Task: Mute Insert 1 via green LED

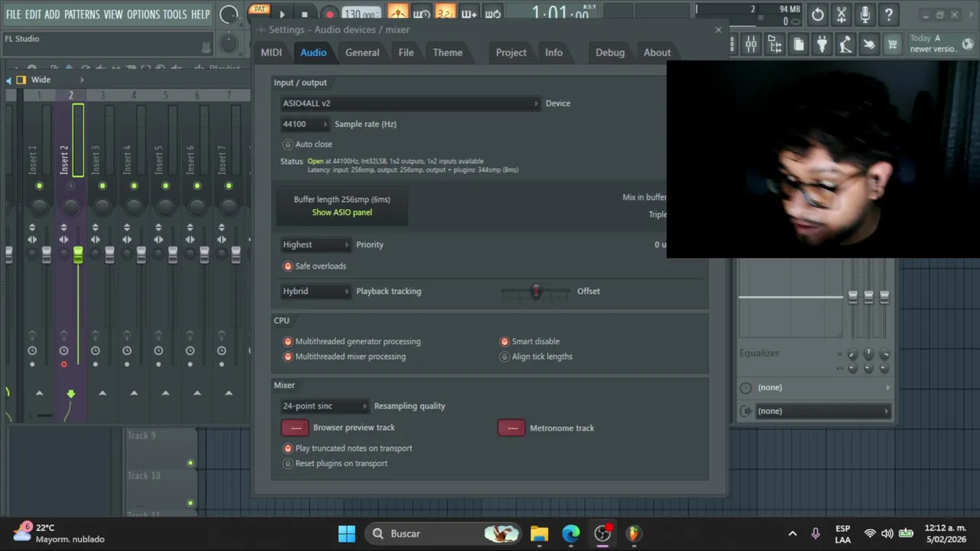Action: point(39,186)
